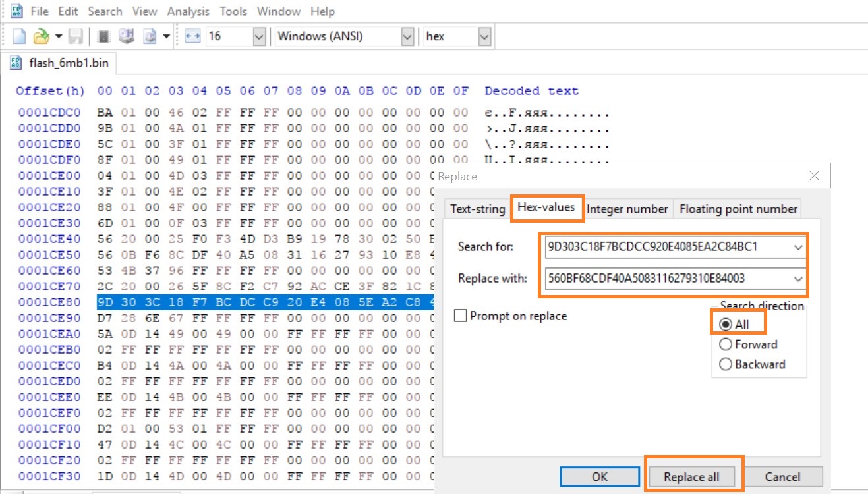Switch to the Text-string tab

477,209
